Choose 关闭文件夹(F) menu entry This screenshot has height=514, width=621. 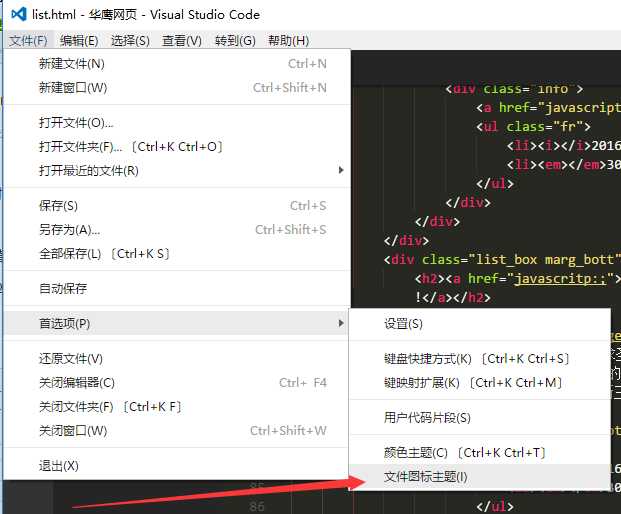[177, 407]
